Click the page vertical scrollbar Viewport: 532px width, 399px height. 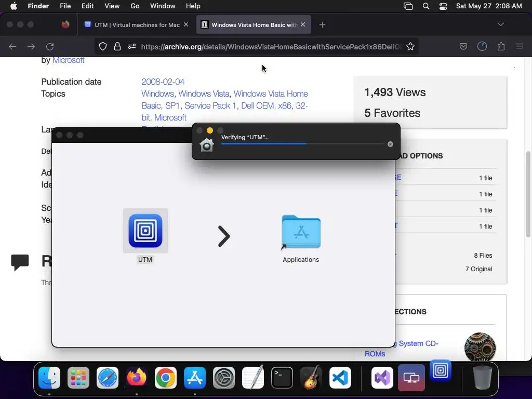point(528,194)
